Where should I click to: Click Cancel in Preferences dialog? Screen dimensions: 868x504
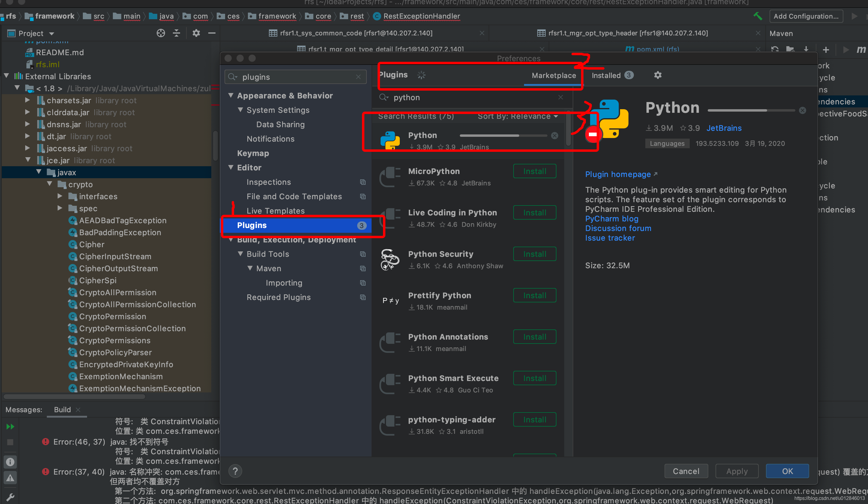point(686,471)
